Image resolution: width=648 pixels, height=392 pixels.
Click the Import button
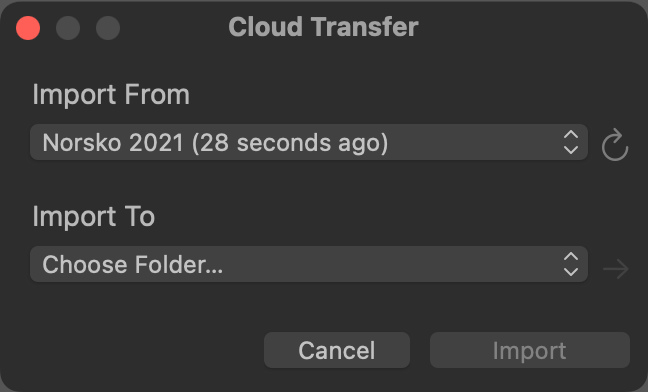[x=530, y=350]
